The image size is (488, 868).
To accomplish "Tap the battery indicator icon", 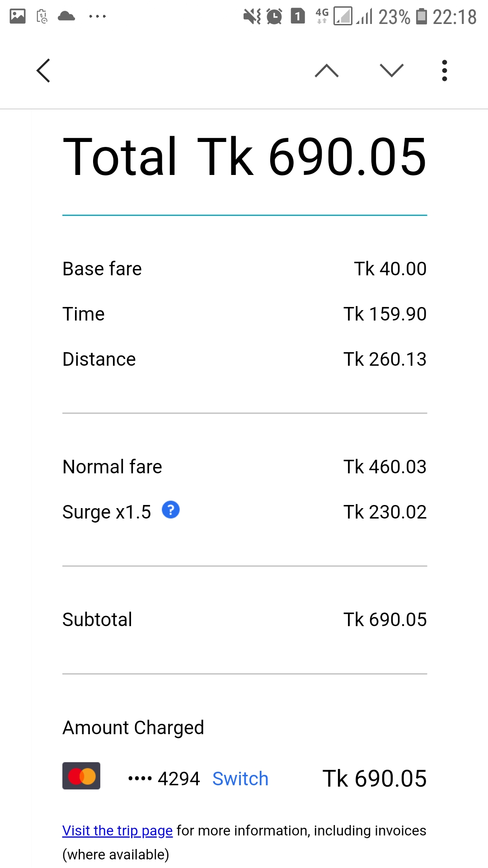I will pos(421,16).
